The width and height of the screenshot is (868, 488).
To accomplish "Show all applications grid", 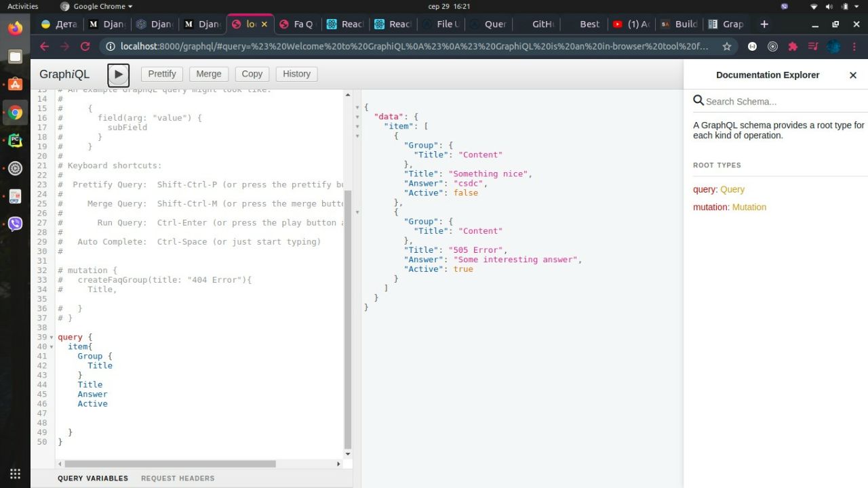I will click(x=15, y=474).
